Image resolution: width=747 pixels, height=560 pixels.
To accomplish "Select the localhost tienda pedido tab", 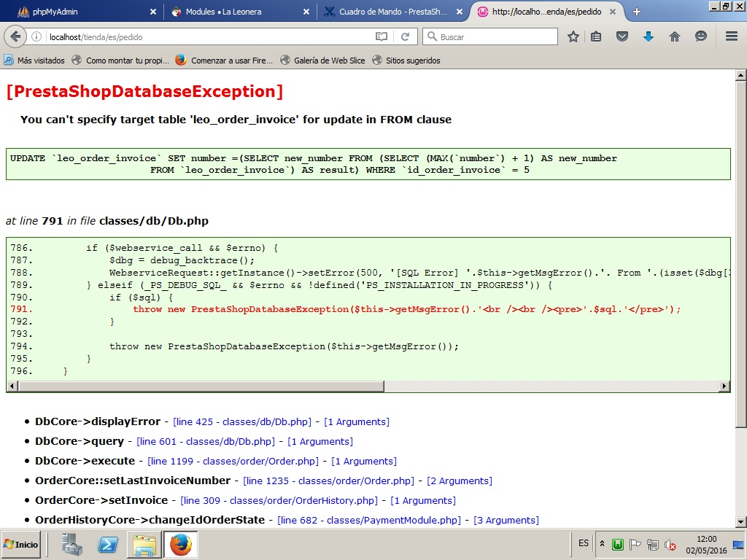I will tap(546, 12).
